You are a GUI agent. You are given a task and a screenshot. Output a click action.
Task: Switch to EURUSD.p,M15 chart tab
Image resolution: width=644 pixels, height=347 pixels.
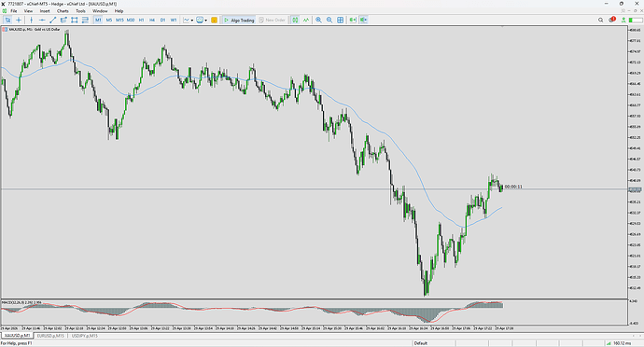coord(50,336)
